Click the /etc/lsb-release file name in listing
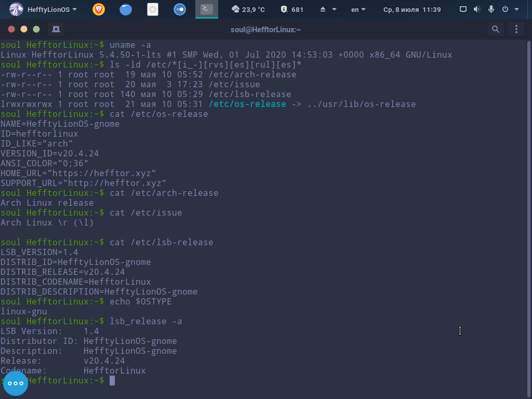532x399 pixels. [250, 94]
